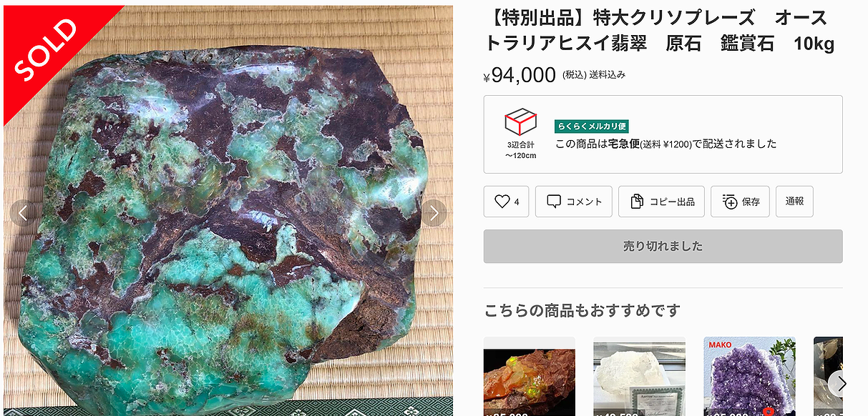Open the 通報 report button
This screenshot has width=868, height=416.
click(x=794, y=202)
